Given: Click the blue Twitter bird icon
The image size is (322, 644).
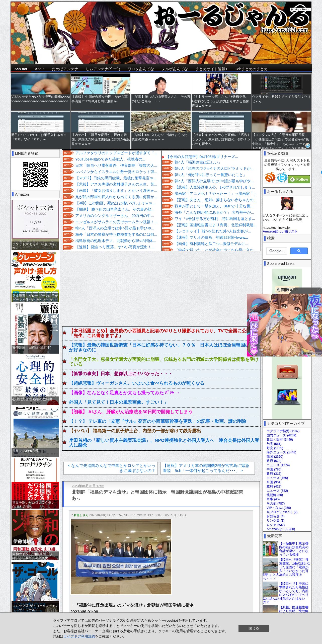Looking at the screenshot, I should coord(282,177).
